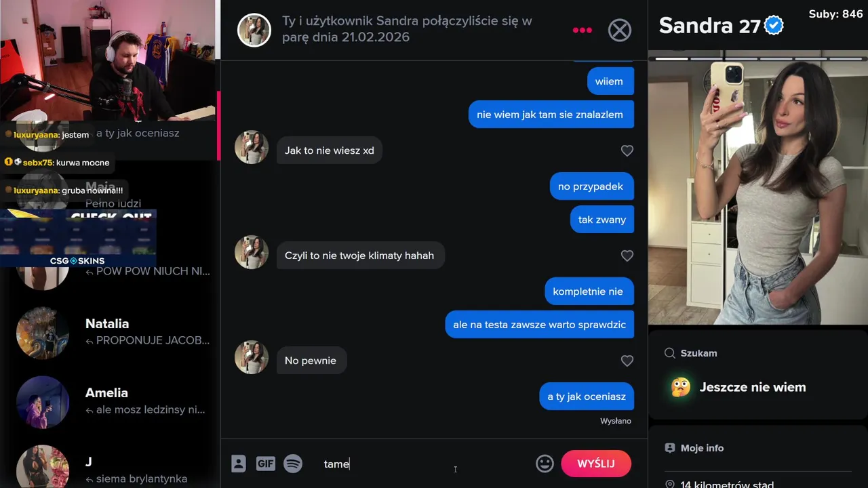The width and height of the screenshot is (868, 488).
Task: Like the "No pewnie" message
Action: (x=627, y=361)
